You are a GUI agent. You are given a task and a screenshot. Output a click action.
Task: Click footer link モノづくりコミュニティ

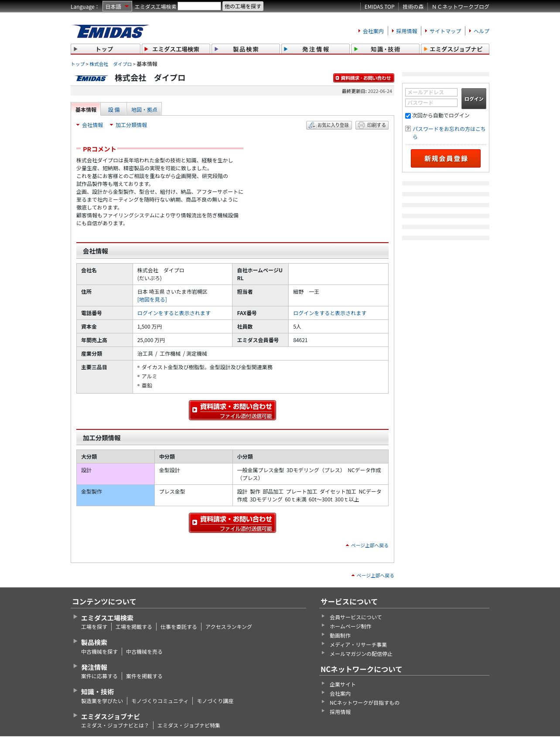pyautogui.click(x=160, y=701)
